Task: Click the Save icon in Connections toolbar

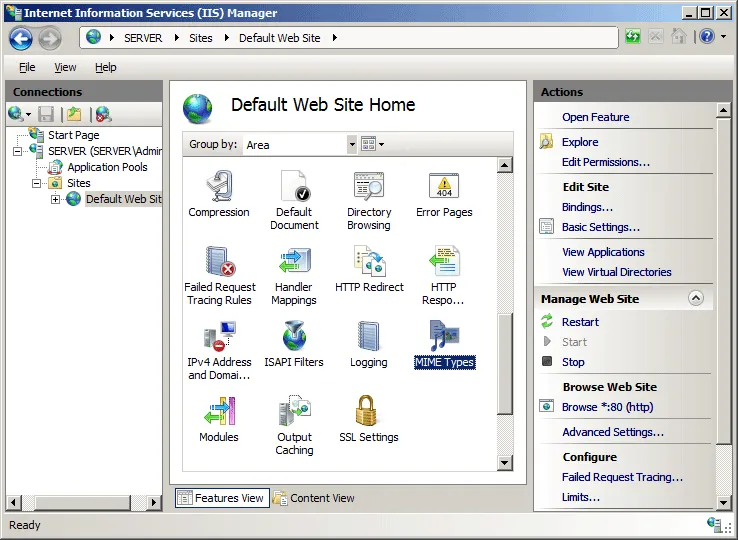Action: [x=46, y=114]
